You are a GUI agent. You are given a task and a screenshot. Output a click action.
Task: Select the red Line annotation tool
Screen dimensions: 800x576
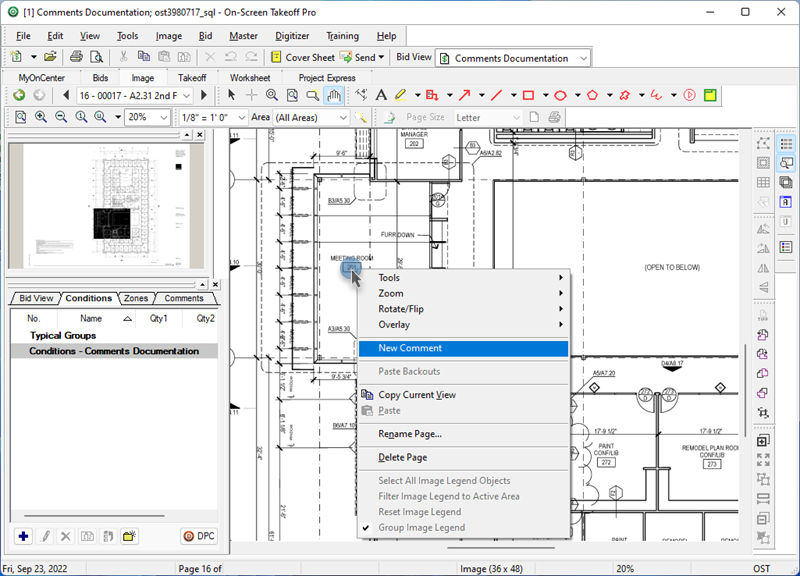(x=496, y=95)
